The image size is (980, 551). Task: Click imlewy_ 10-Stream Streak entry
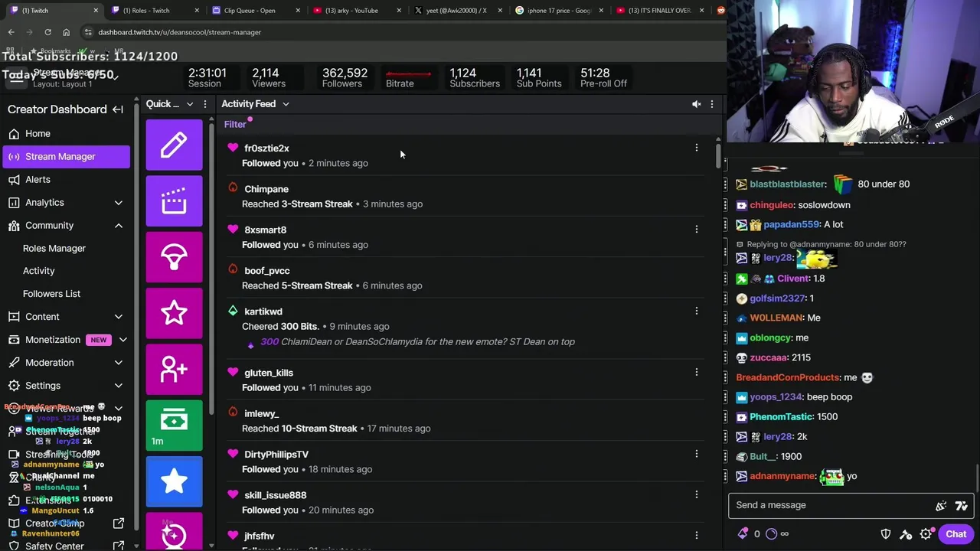click(x=465, y=421)
